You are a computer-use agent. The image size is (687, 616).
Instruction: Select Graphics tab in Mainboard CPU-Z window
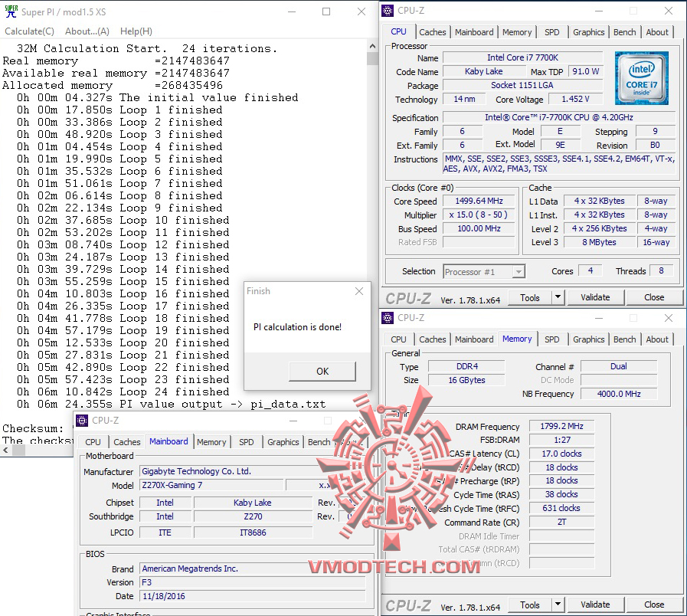(283, 442)
